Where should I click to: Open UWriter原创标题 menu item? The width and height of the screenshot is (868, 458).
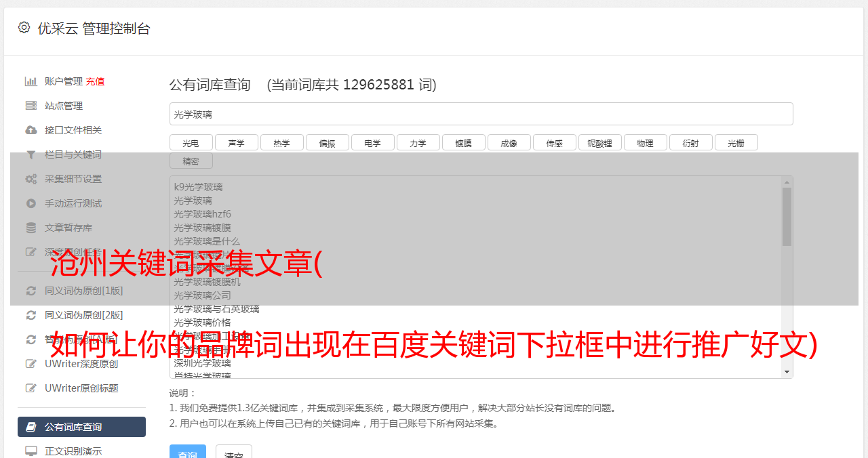point(81,388)
